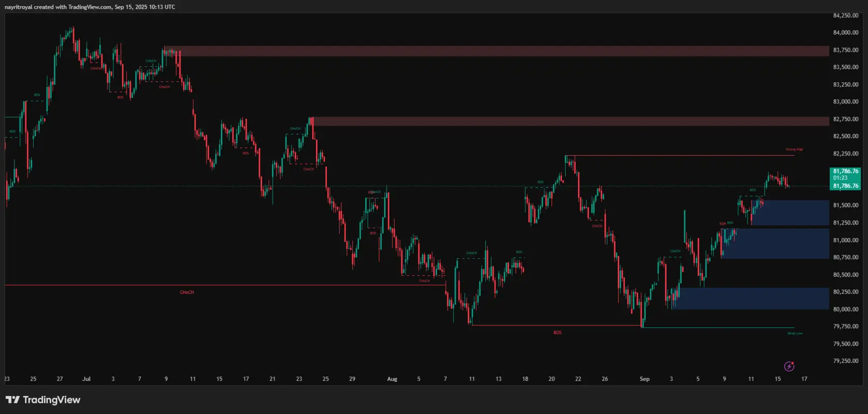The width and height of the screenshot is (868, 414).
Task: Click the Weak Low label
Action: tap(795, 333)
